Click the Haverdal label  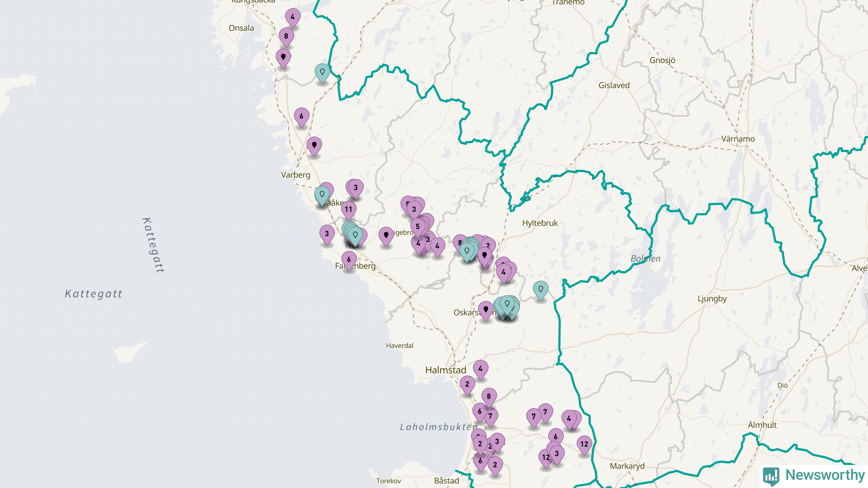pyautogui.click(x=400, y=346)
